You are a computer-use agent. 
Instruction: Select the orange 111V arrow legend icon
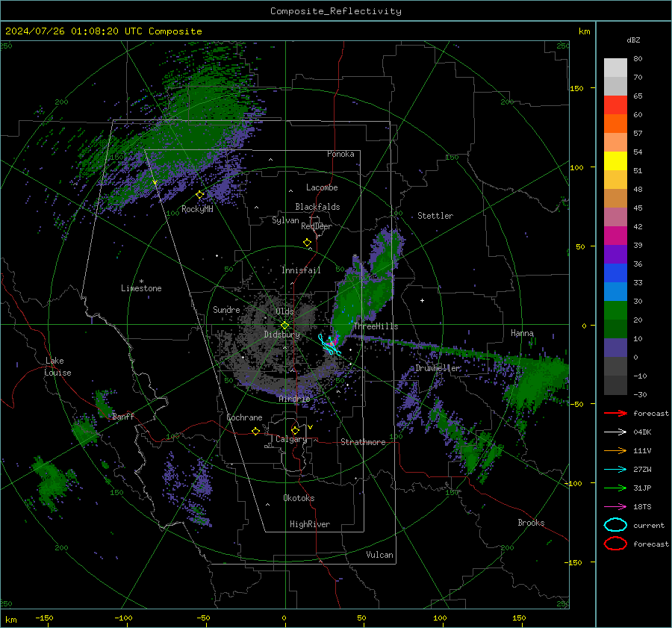tap(615, 450)
